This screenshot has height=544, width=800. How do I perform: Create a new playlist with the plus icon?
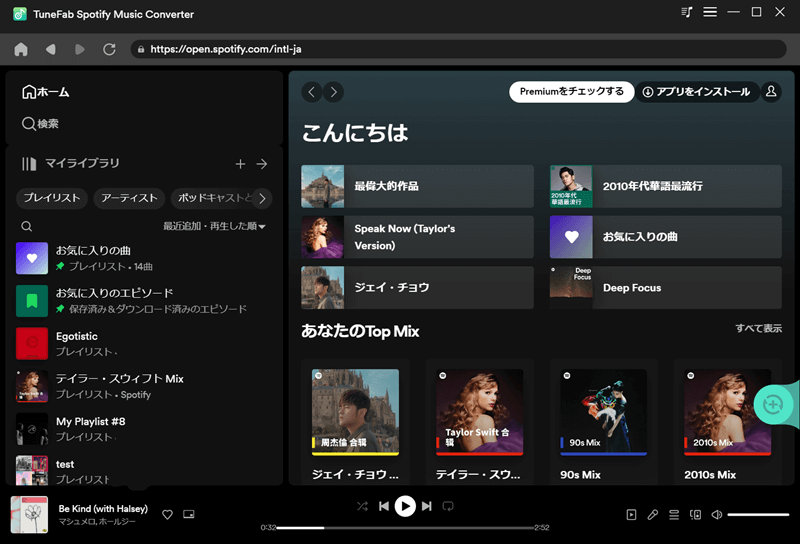(x=240, y=164)
